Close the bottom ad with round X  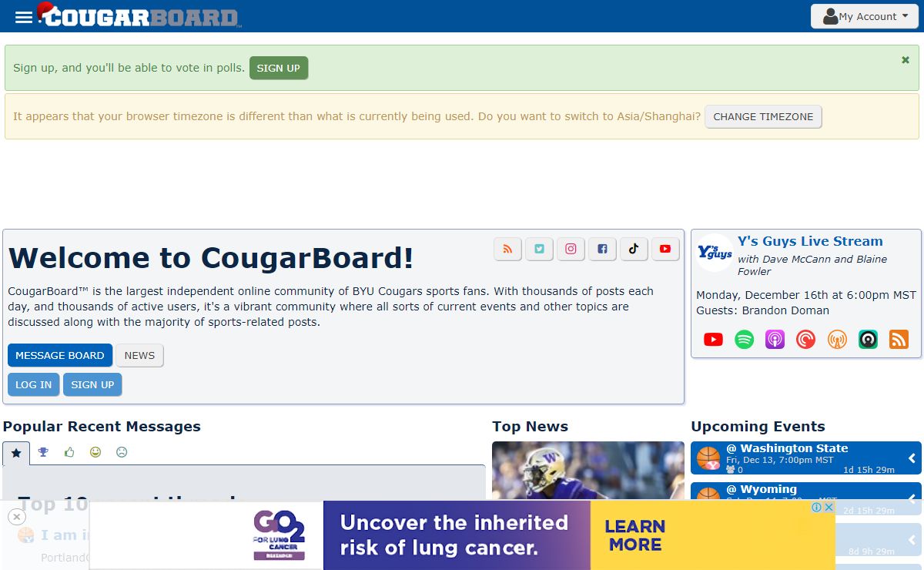17,517
